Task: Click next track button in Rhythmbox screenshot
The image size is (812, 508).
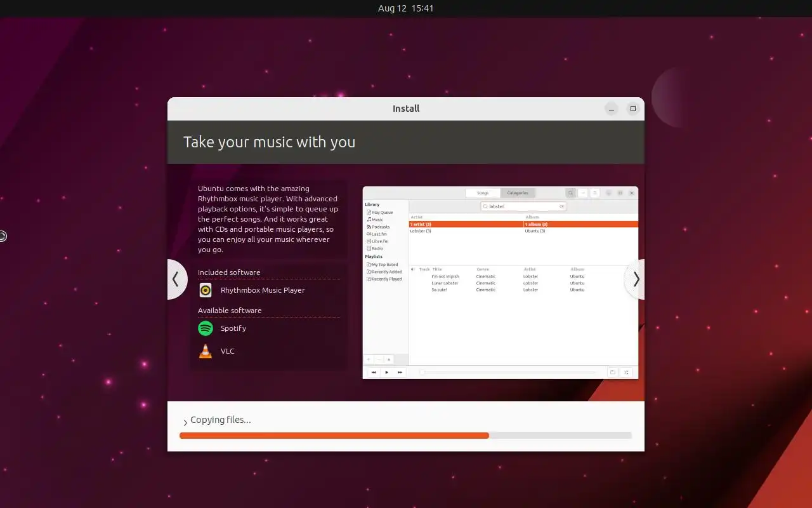Action: tap(400, 372)
